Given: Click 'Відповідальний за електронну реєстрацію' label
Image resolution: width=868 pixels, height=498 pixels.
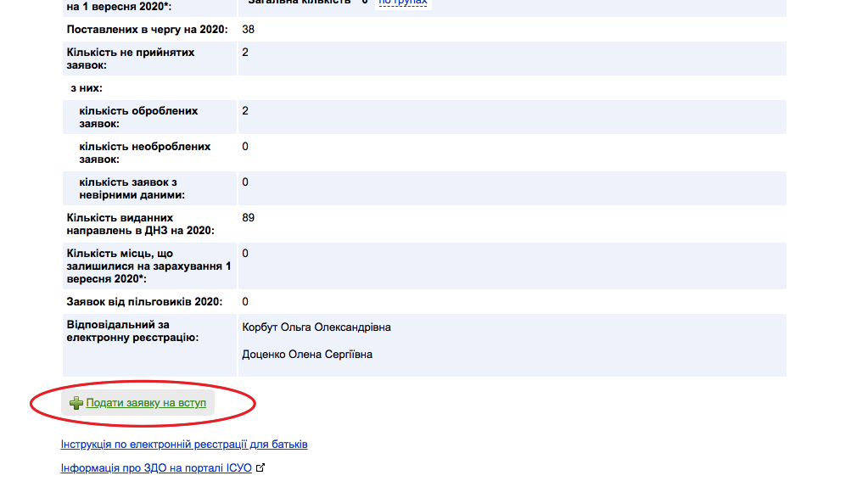Looking at the screenshot, I should click(x=132, y=332).
